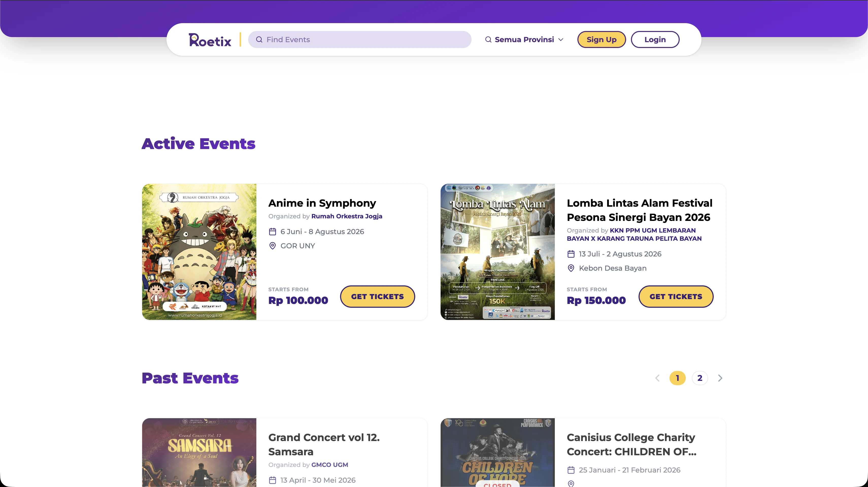Open the Samsara Grand Concert poster
This screenshot has width=868, height=487.
[199, 453]
